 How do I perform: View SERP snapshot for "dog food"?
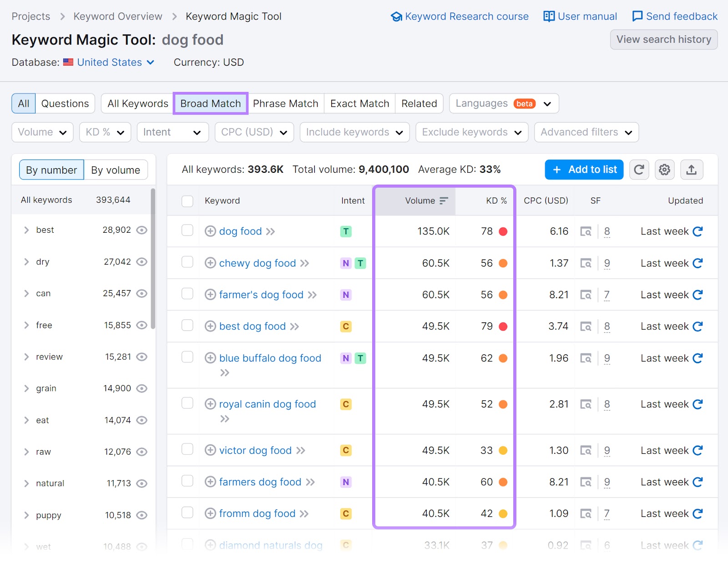click(586, 231)
